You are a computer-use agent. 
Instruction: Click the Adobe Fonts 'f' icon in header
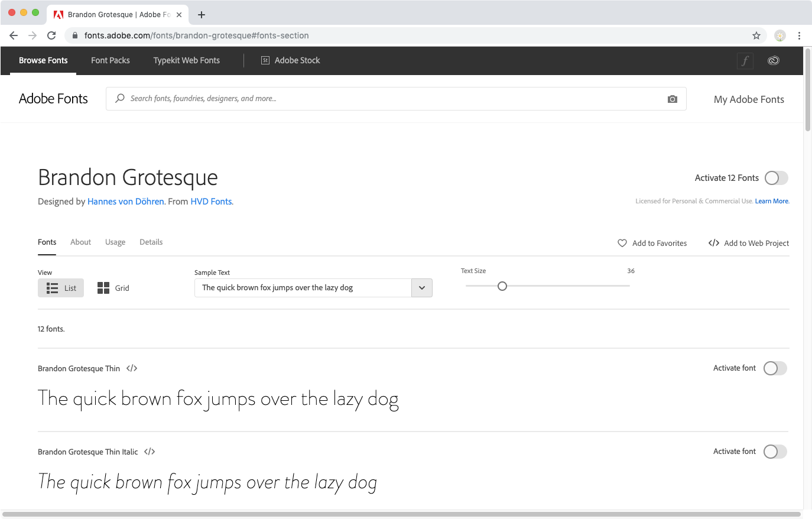point(745,60)
